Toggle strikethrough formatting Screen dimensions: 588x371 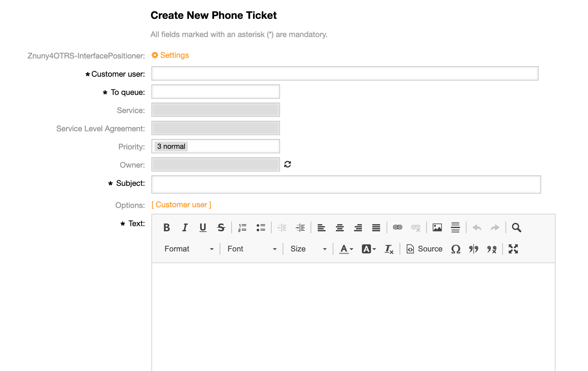(x=221, y=228)
